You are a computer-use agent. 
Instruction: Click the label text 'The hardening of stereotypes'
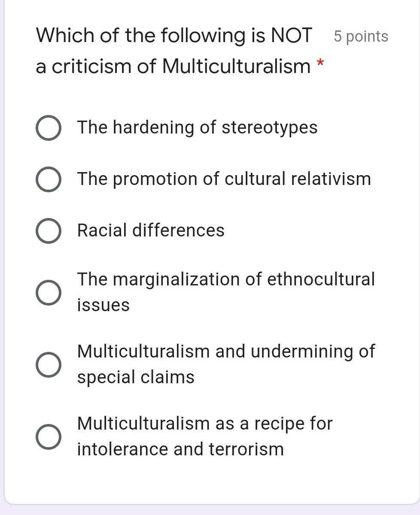(x=197, y=127)
